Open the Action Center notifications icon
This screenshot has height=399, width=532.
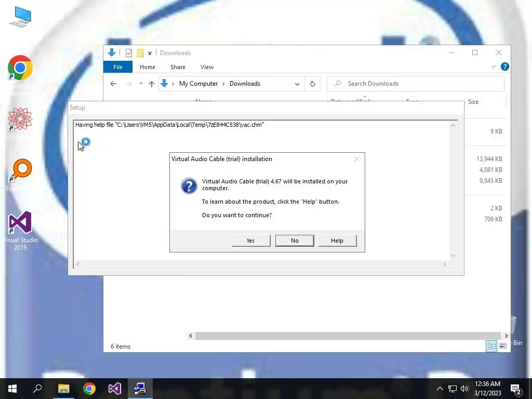516,389
